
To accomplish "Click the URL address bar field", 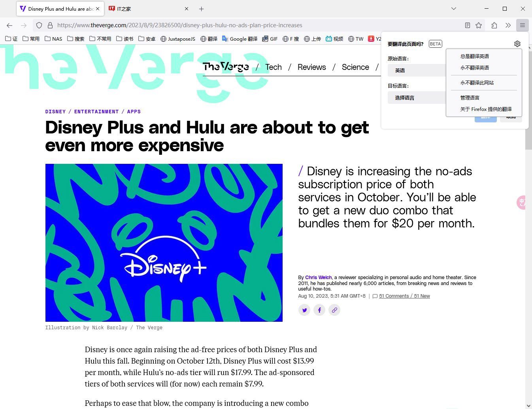I will tap(237, 25).
